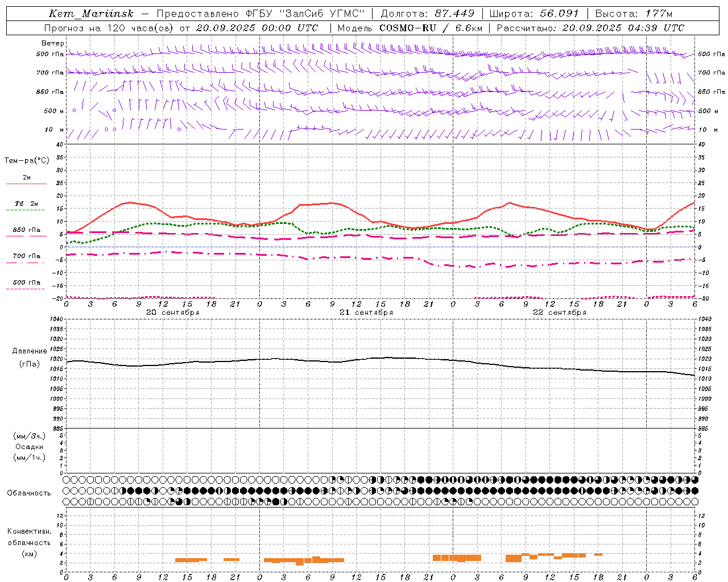This screenshot has width=728, height=582.
Task: Click the calculated time 04:39 UTC text
Action: tap(652, 28)
